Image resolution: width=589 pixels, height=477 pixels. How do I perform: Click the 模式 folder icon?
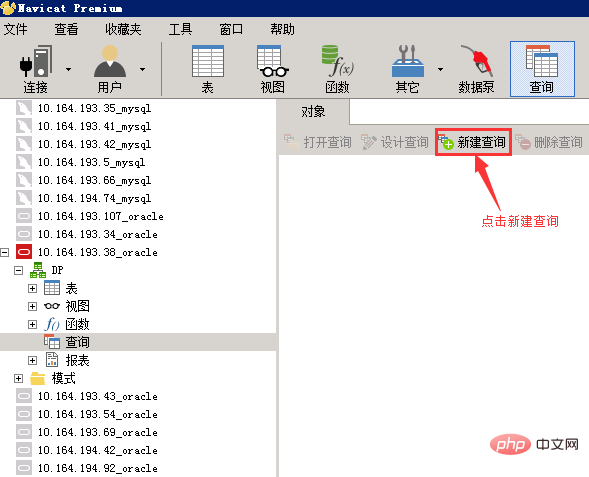38,378
